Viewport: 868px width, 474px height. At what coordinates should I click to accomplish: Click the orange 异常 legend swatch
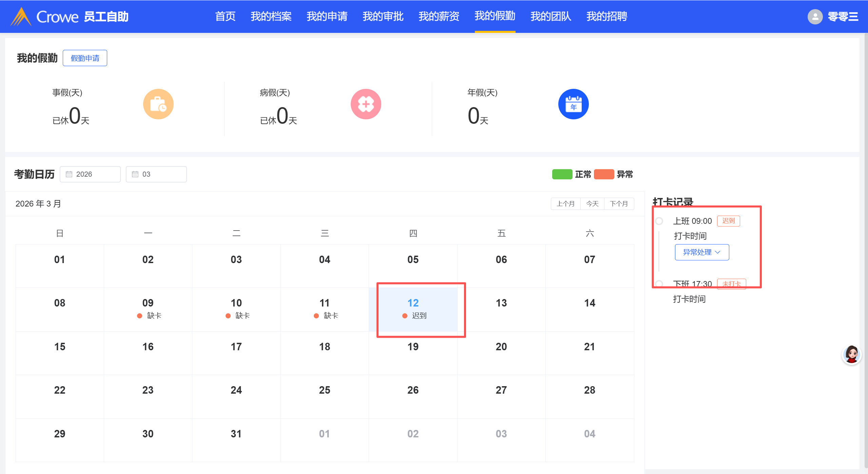(x=604, y=174)
